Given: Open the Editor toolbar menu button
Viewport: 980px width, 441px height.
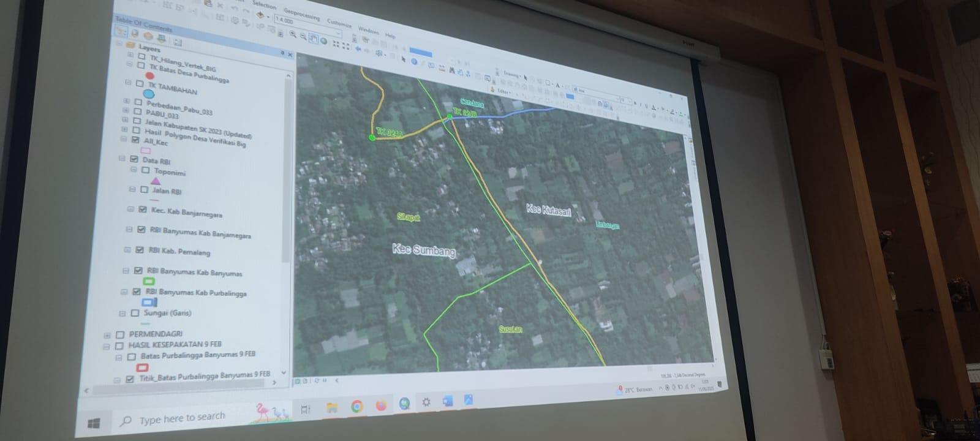Looking at the screenshot, I should pos(503,91).
